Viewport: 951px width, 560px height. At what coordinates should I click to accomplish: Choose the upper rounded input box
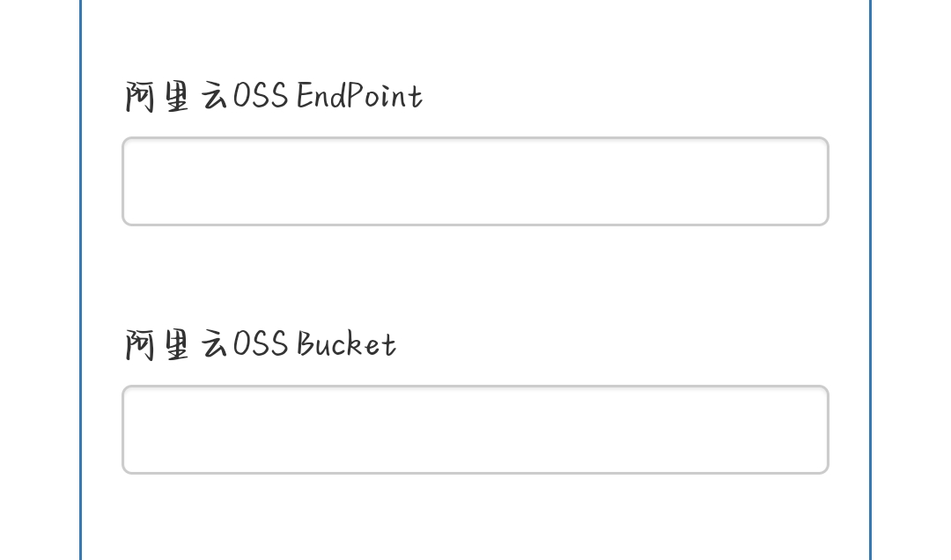tap(475, 181)
